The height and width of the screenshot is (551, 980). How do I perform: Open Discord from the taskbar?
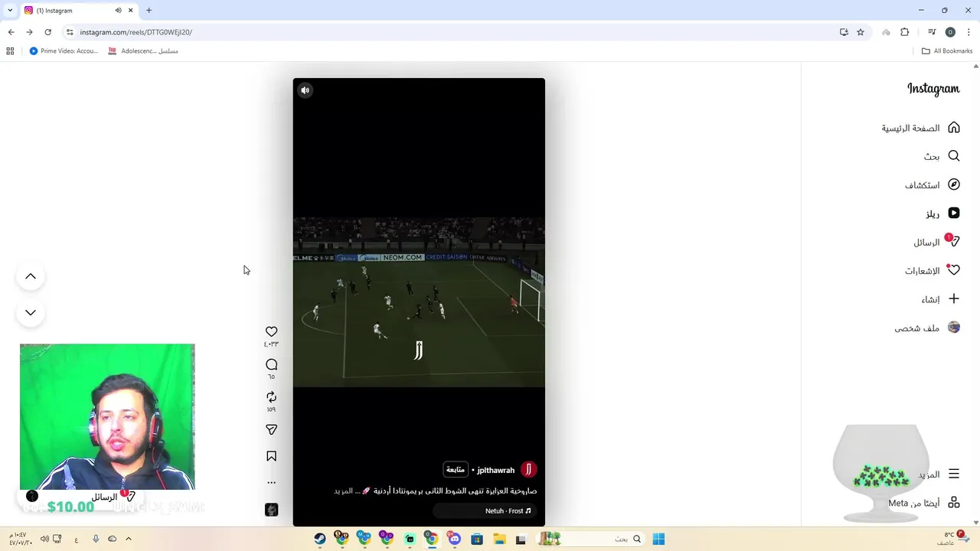pyautogui.click(x=455, y=539)
